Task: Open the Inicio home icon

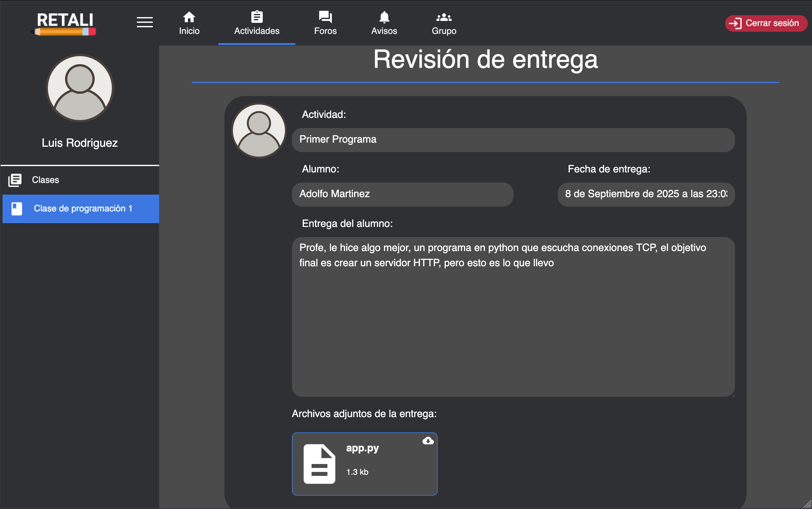Action: (189, 16)
